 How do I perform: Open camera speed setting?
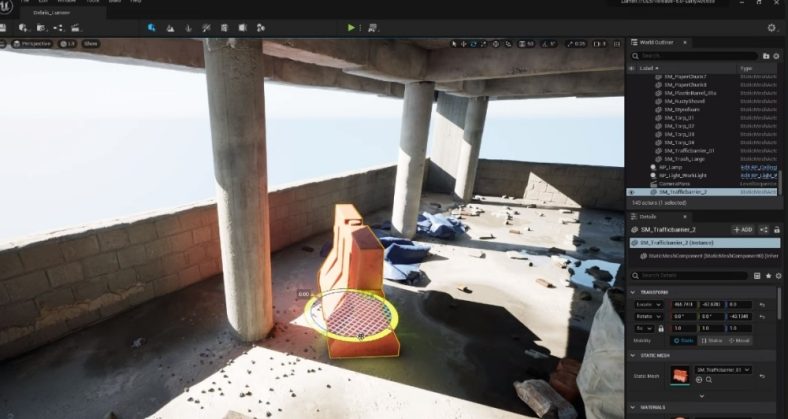point(600,44)
